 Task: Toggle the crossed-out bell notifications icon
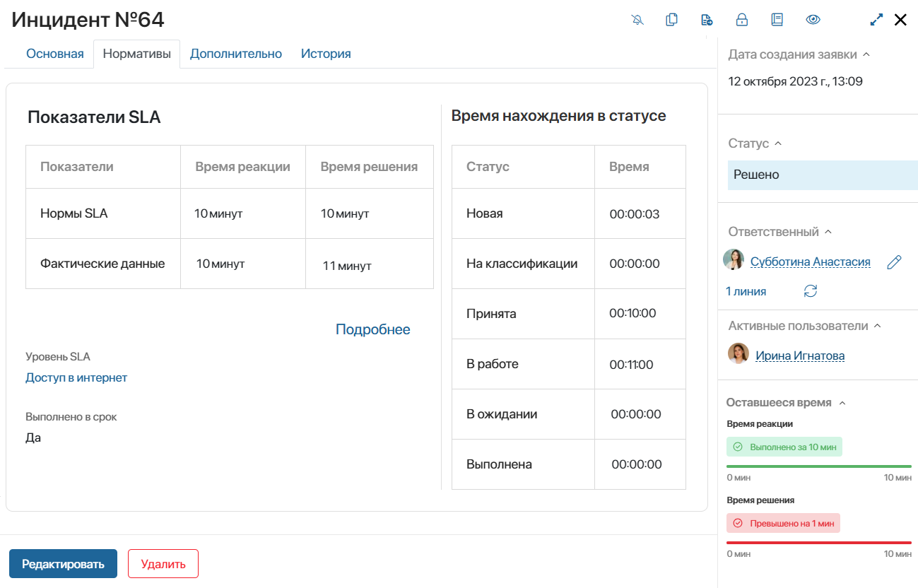point(637,20)
